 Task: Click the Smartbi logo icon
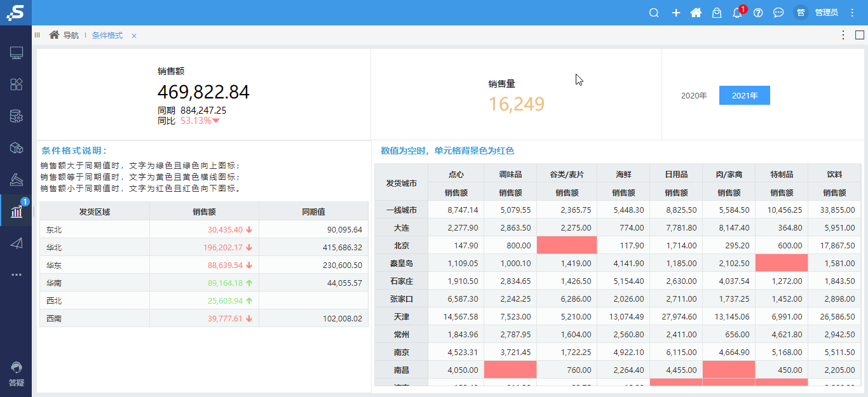pyautogui.click(x=16, y=12)
